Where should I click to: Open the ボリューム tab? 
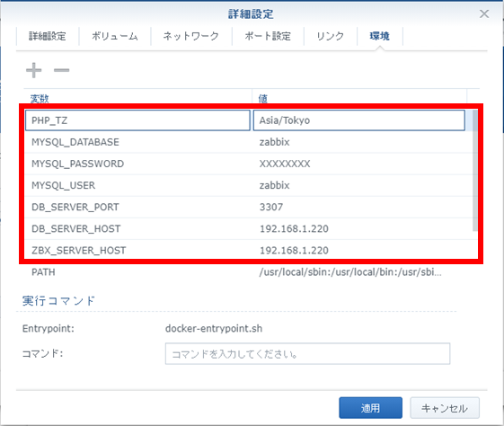115,36
